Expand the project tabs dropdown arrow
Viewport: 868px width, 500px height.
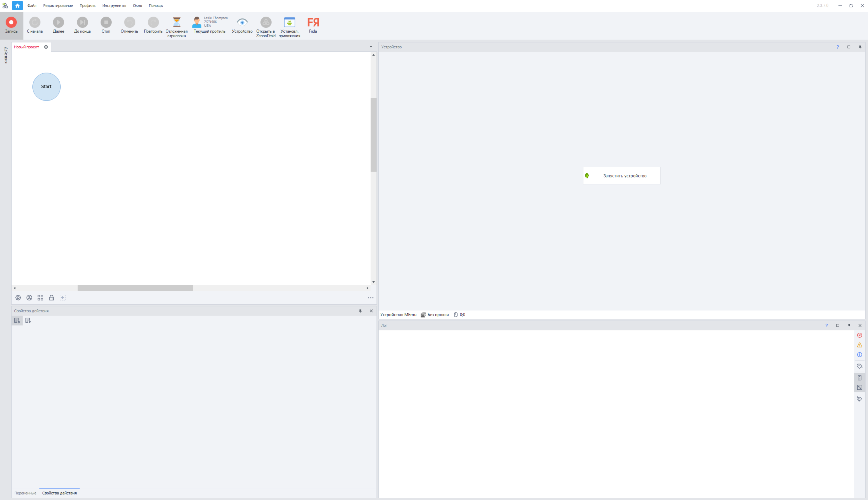point(371,47)
